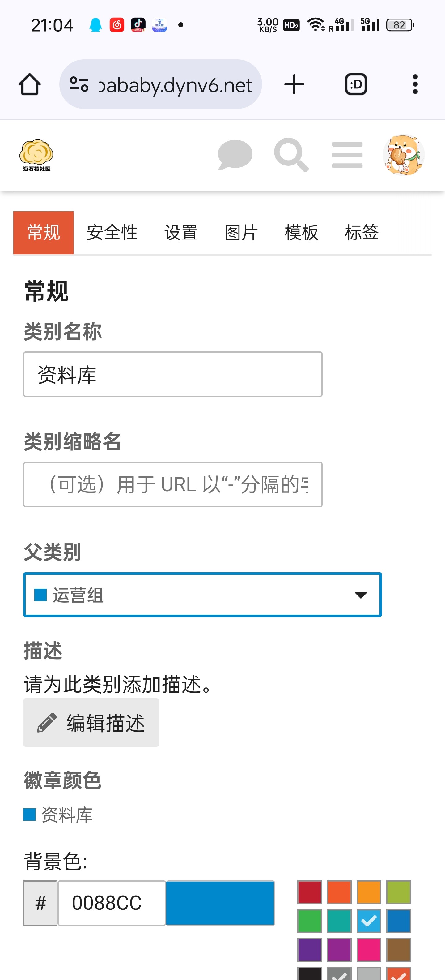Open the tab switcher button
The height and width of the screenshot is (980, 445).
(356, 84)
